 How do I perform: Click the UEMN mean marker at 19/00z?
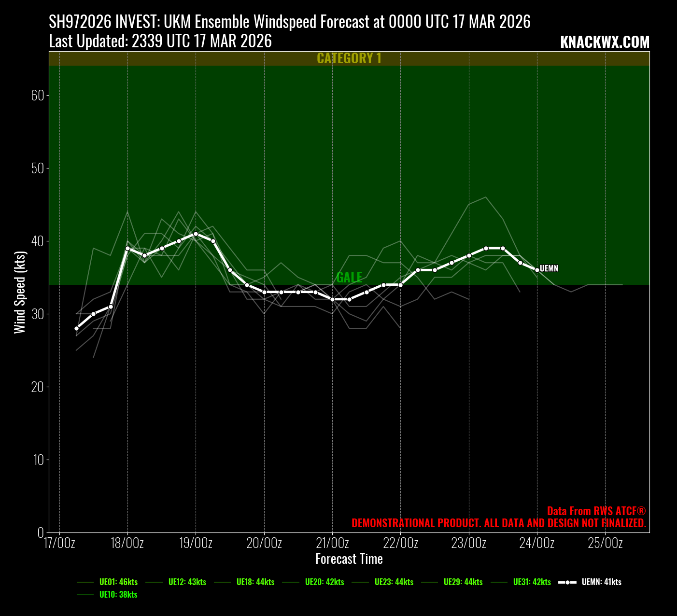pos(196,234)
